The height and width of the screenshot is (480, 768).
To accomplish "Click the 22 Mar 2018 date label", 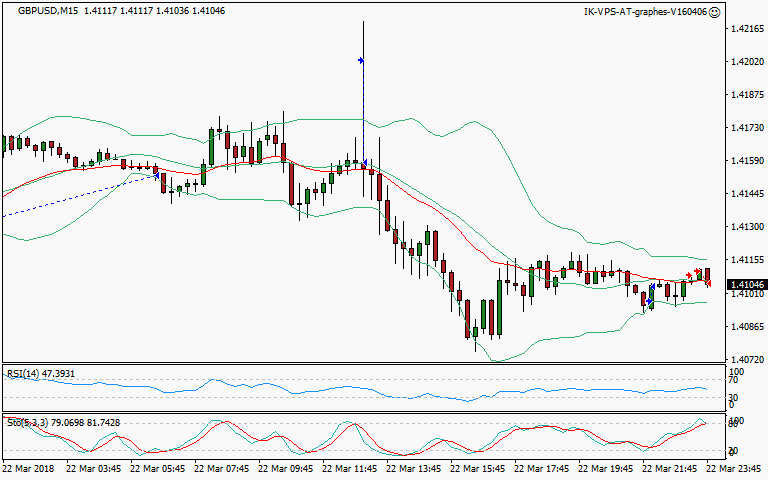I will [x=29, y=468].
